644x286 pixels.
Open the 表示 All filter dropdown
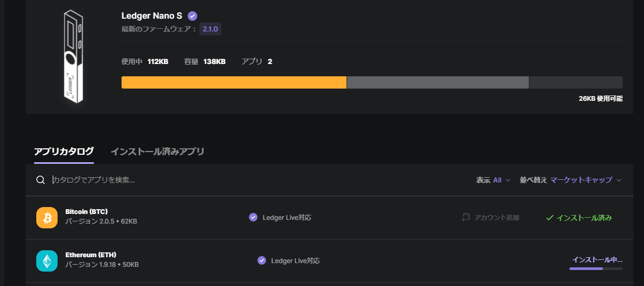click(493, 180)
